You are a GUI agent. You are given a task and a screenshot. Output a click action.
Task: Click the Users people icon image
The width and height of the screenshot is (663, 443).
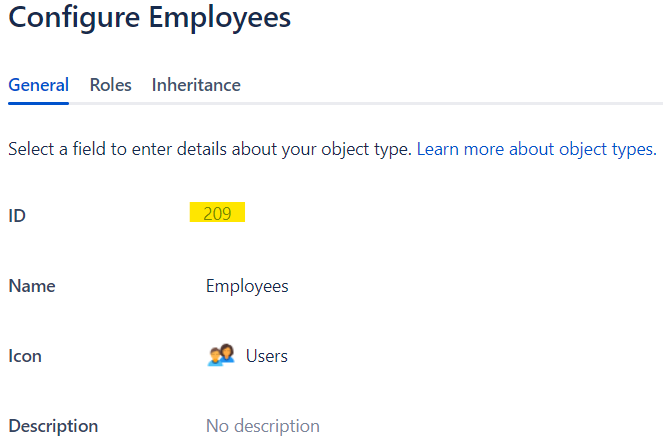(221, 355)
